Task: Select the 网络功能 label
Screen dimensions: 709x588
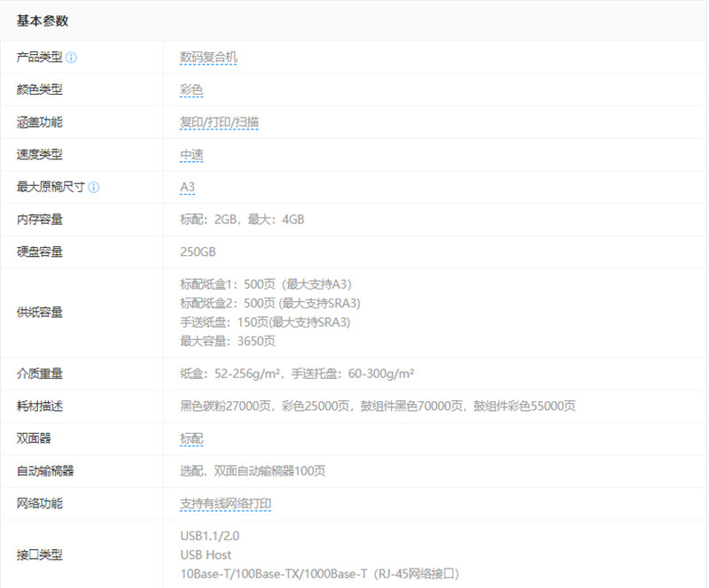Action: (39, 504)
